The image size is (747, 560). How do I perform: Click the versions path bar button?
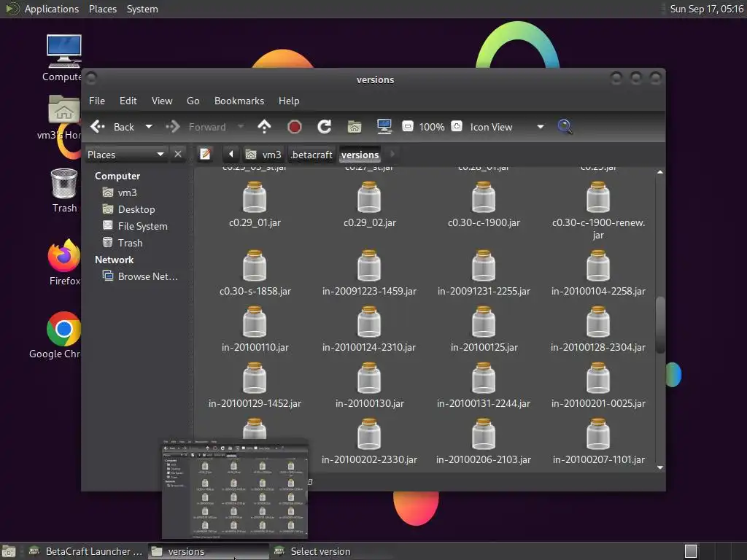click(x=360, y=155)
